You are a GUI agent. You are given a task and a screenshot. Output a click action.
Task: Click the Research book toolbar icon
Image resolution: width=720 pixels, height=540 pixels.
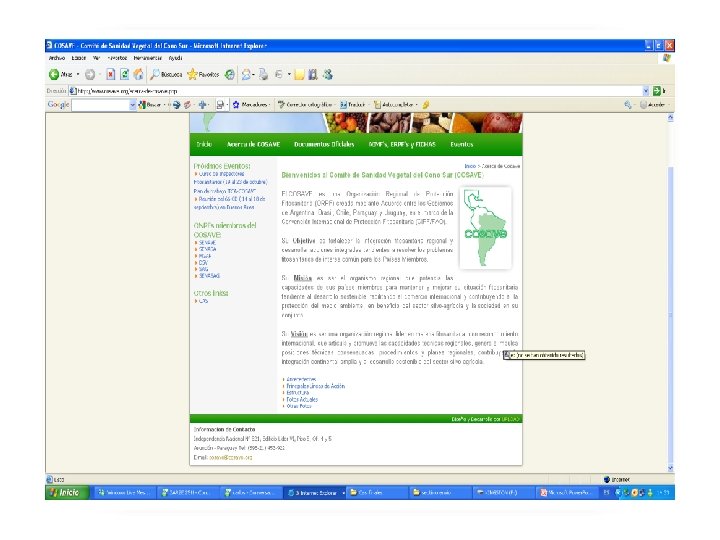[x=313, y=74]
